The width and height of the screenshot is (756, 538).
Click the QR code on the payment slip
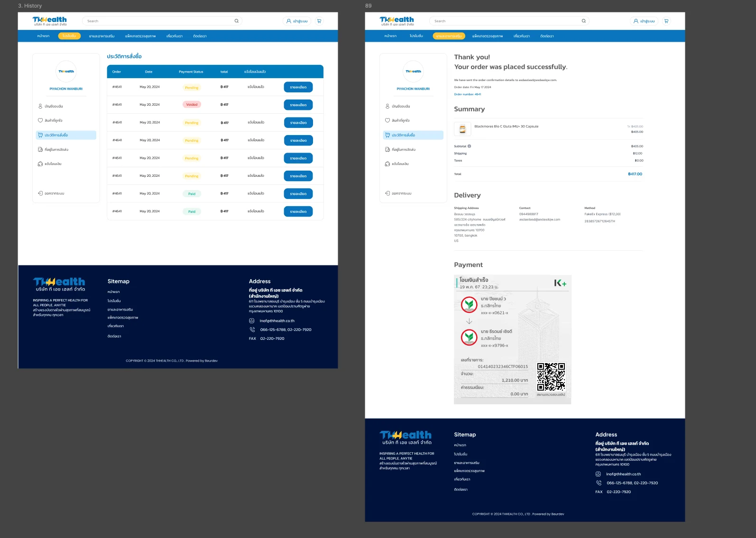tap(551, 377)
